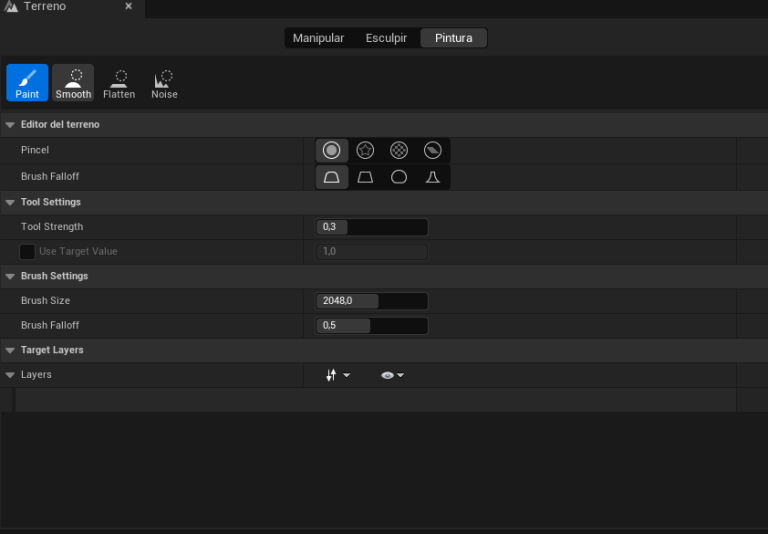Select the Noise tool
This screenshot has width=768, height=534.
164,83
